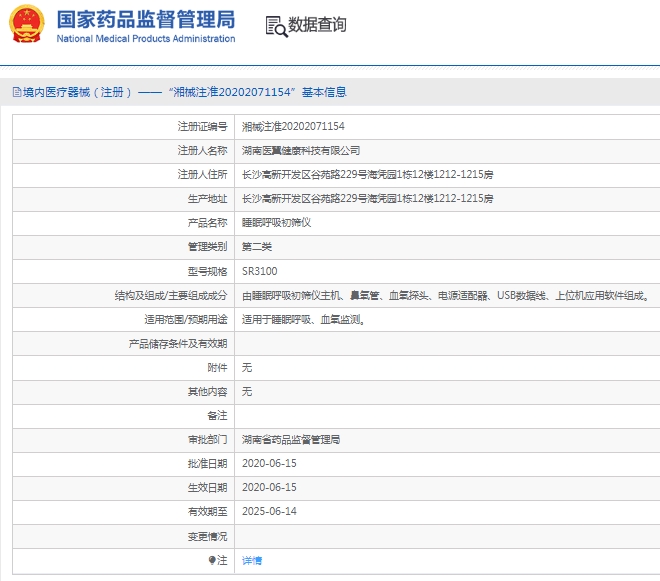660x581 pixels.
Task: Select the value 适用于睡眠呼吸、血氧监测
Action: tap(303, 320)
